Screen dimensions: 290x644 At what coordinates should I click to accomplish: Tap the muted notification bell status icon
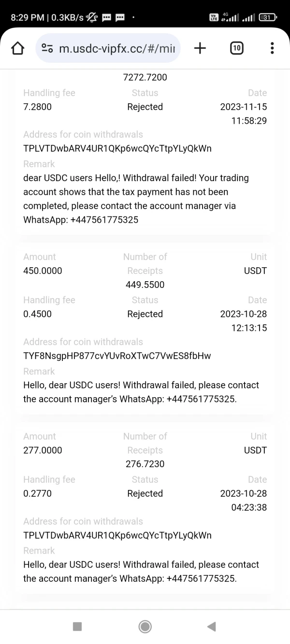point(92,17)
